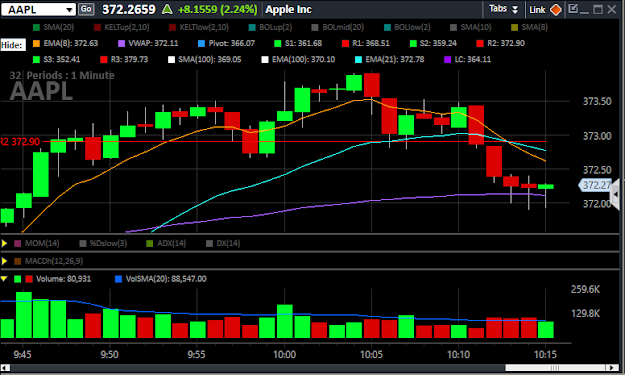
Task: Click the red Volume color swatch
Action: pyautogui.click(x=29, y=279)
